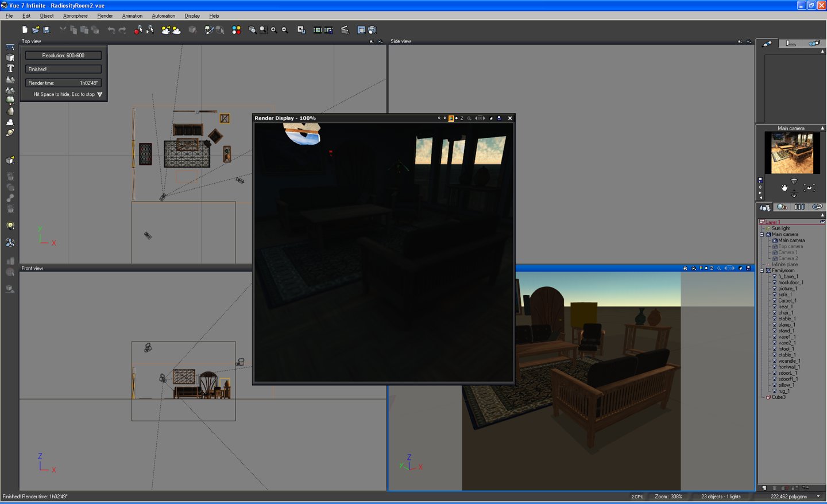
Task: Toggle the Z depth channel in Render Display
Action: click(x=462, y=118)
